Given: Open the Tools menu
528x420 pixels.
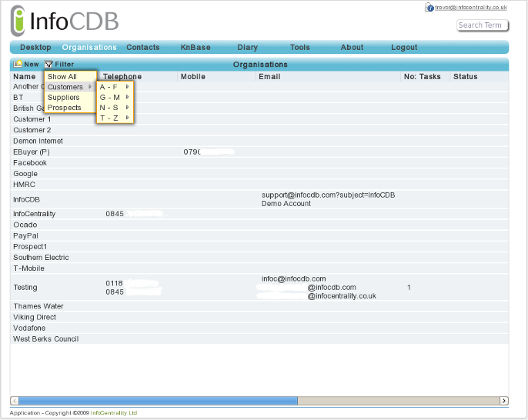Looking at the screenshot, I should click(x=300, y=48).
